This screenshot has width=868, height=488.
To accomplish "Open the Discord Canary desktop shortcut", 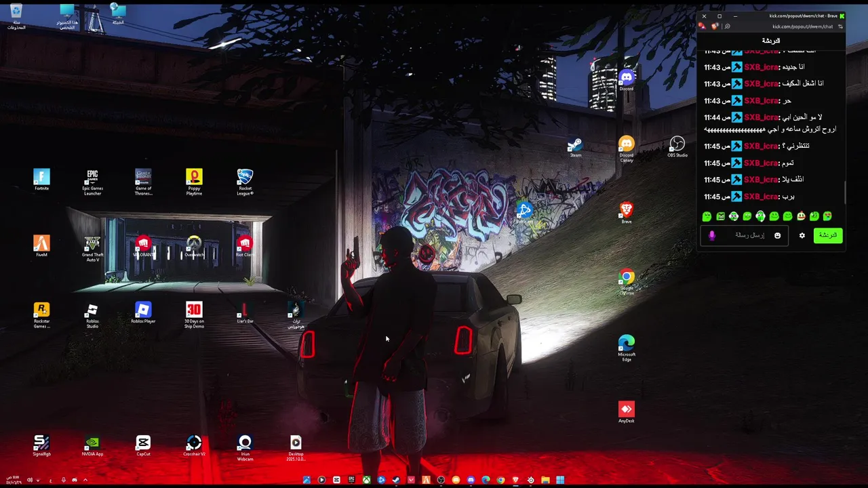I will pos(626,149).
